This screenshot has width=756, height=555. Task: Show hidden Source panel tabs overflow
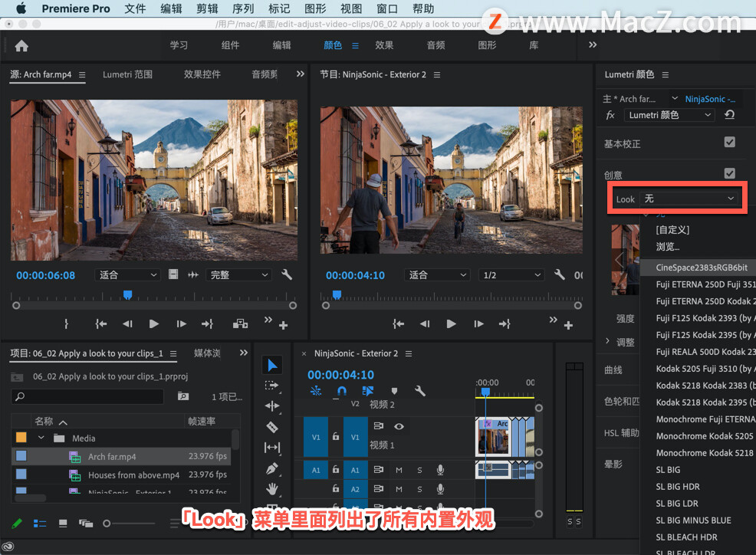click(x=301, y=74)
